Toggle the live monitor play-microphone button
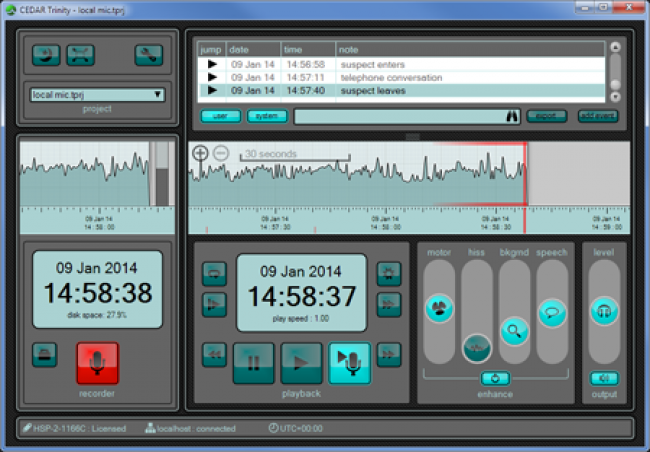 pos(349,363)
